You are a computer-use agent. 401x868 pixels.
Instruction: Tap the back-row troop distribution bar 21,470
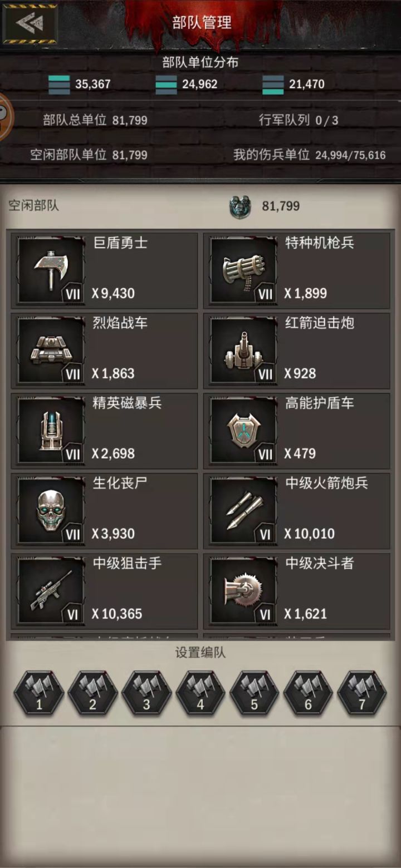point(273,85)
